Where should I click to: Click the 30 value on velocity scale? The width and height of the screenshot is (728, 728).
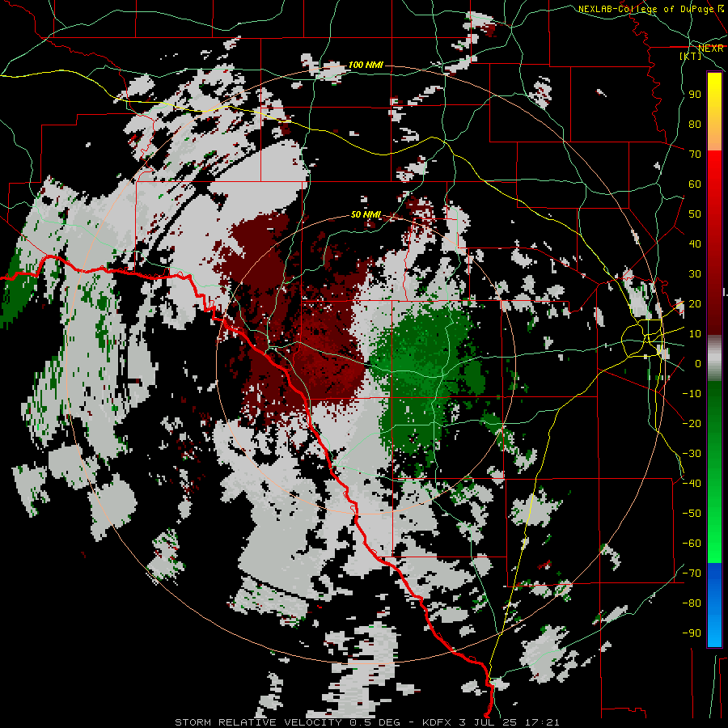coord(695,274)
